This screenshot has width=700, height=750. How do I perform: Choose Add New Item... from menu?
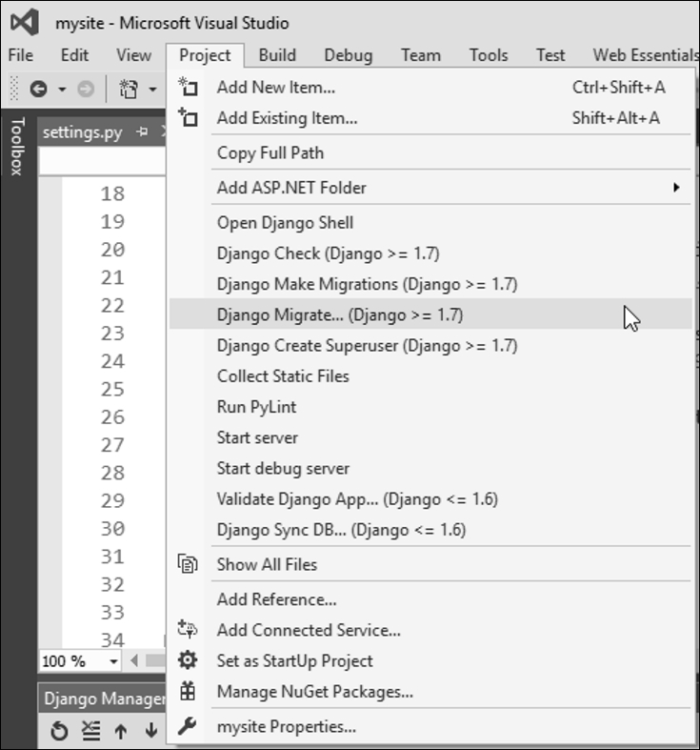[x=276, y=88]
